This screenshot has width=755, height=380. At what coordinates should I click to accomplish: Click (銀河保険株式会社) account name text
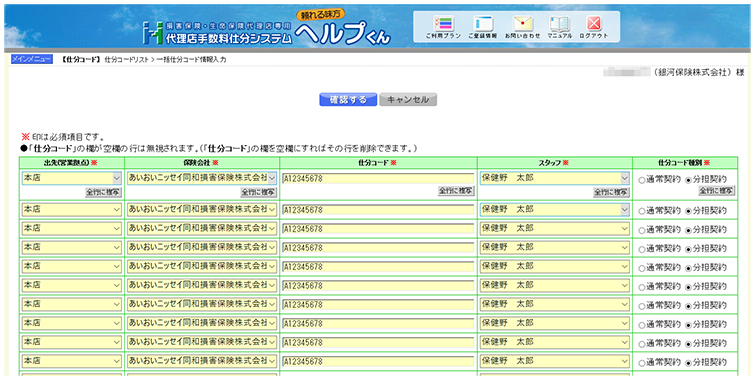coord(693,73)
